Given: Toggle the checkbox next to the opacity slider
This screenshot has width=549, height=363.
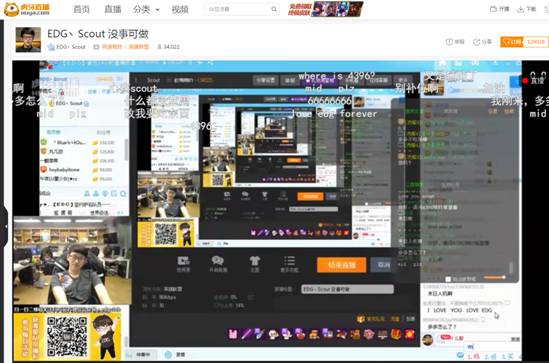Looking at the screenshot, I should 447,279.
